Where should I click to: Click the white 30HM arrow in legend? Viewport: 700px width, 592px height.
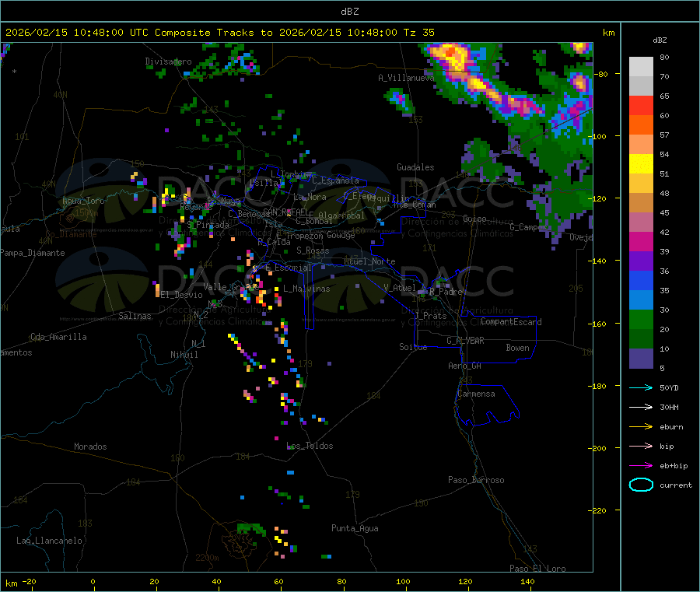tap(641, 407)
